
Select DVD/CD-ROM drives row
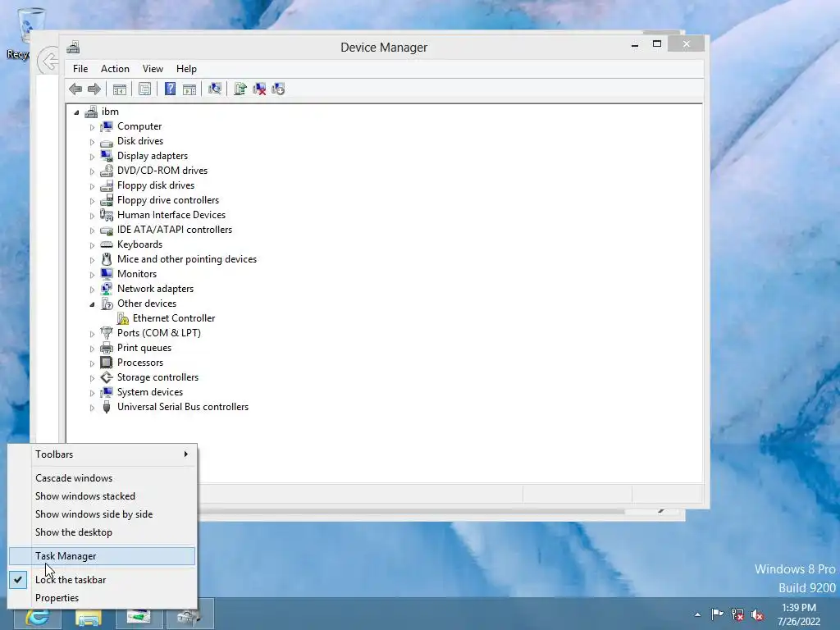point(162,171)
